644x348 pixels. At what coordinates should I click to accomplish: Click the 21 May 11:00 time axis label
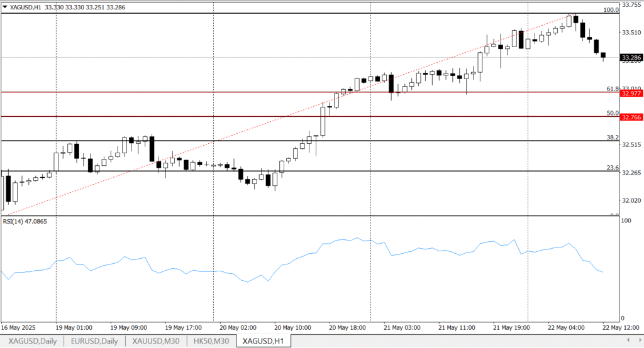tap(457, 327)
